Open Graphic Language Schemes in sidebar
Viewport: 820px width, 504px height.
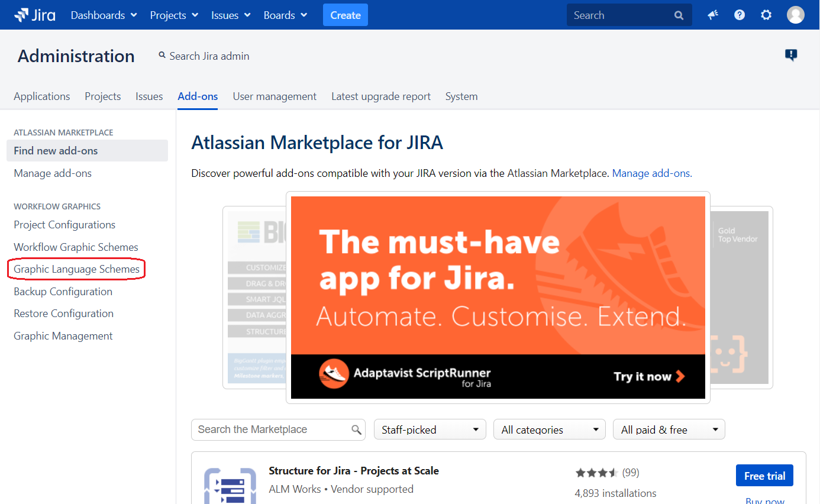77,270
